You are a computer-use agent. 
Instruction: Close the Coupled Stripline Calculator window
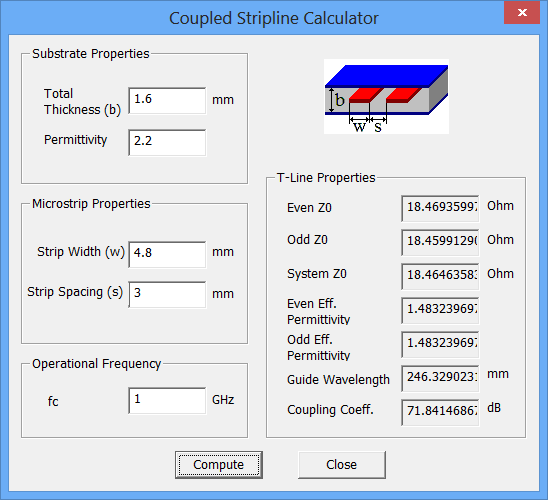522,13
